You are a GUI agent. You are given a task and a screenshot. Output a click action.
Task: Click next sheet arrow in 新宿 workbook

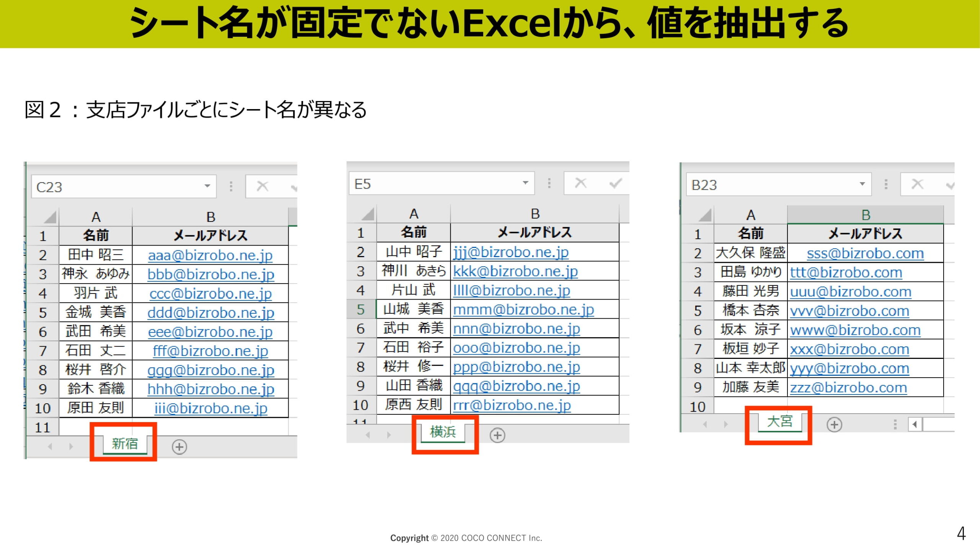pyautogui.click(x=71, y=447)
